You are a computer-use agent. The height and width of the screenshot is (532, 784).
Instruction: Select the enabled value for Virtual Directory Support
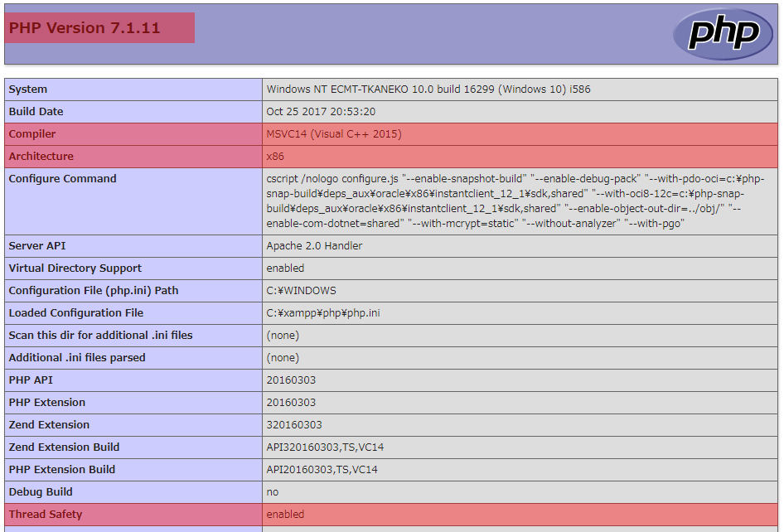285,268
